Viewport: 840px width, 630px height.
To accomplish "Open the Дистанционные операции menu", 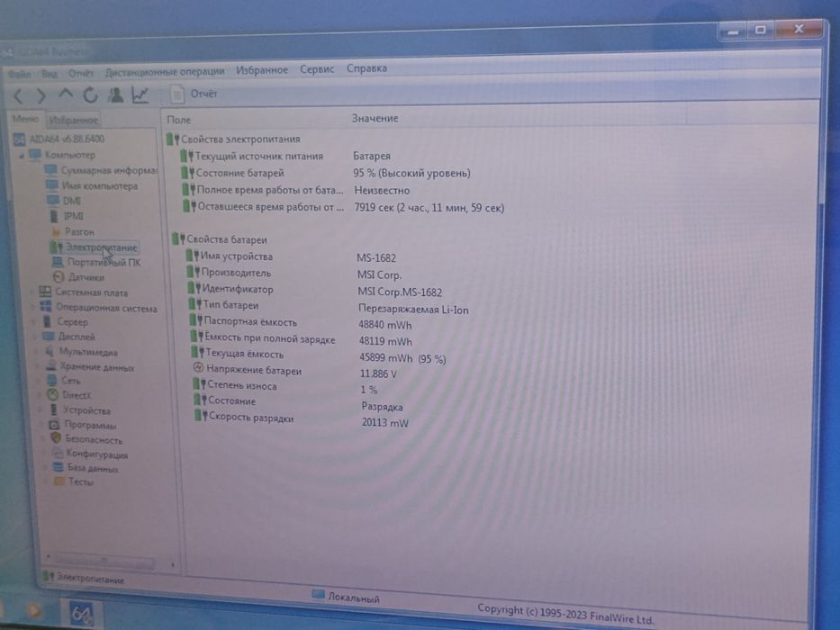I will point(165,71).
